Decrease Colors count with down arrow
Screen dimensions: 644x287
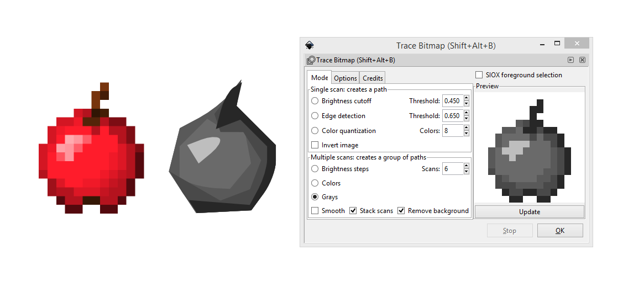click(466, 134)
